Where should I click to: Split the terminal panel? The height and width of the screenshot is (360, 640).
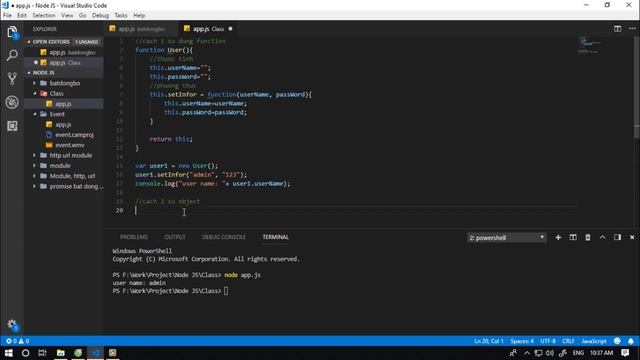click(573, 237)
